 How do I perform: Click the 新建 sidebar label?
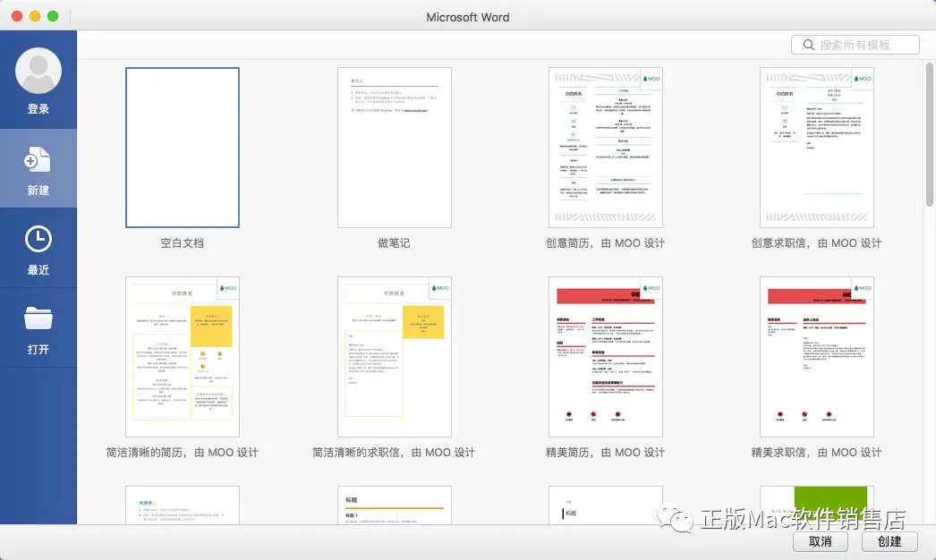38,190
